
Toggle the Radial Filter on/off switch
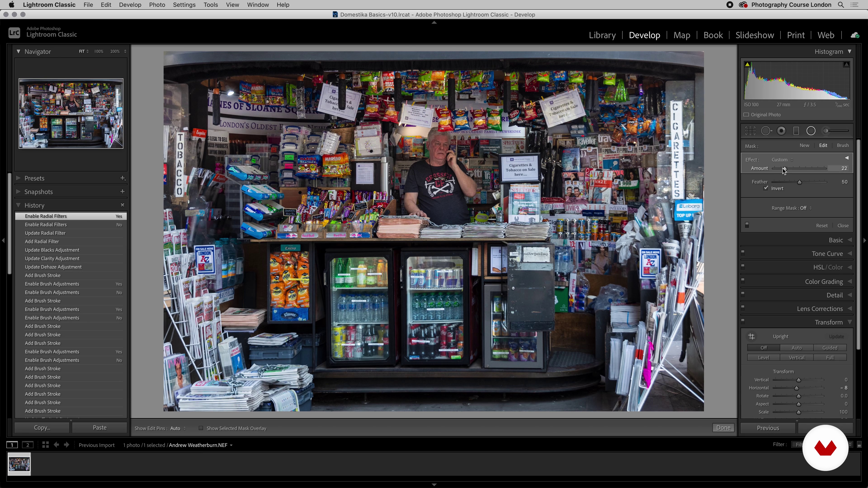tap(747, 225)
